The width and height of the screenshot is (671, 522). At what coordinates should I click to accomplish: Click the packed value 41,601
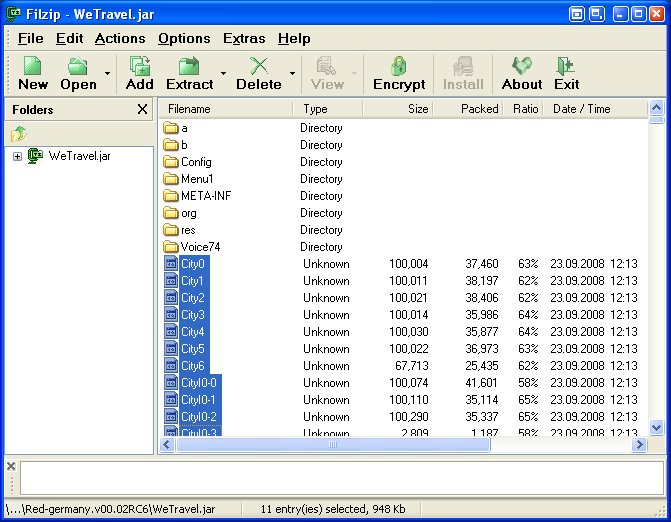click(481, 383)
